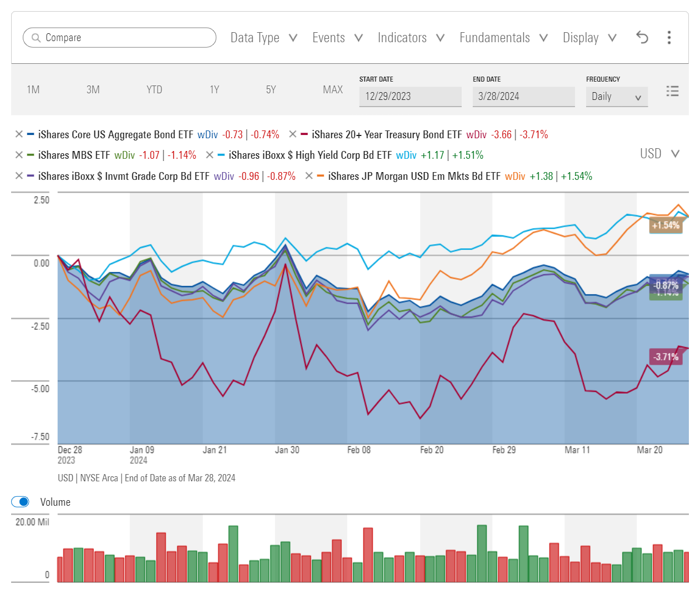Viewport: 700px width, 594px height.
Task: Click the +1.54% end-of-line chart label
Action: click(x=666, y=225)
